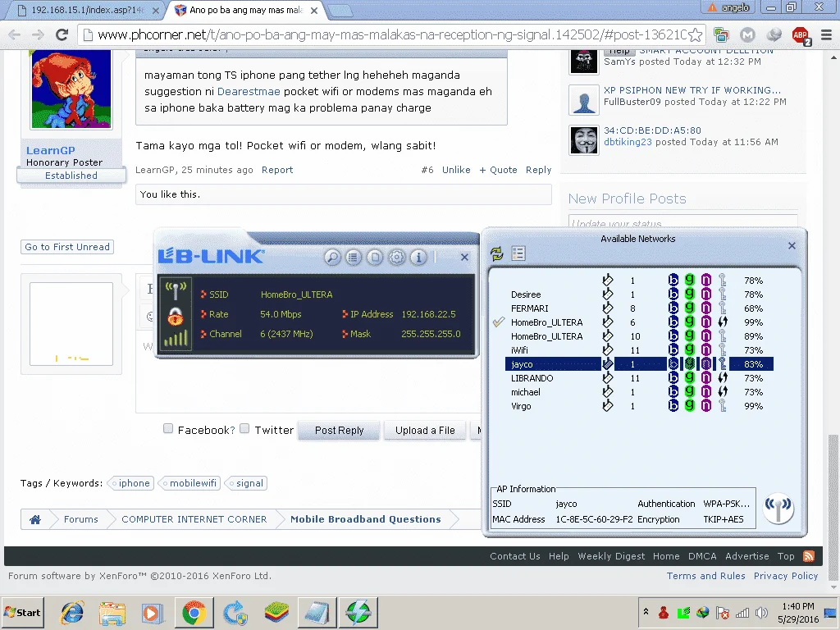Click the volume speaker tray icon

coord(760,612)
